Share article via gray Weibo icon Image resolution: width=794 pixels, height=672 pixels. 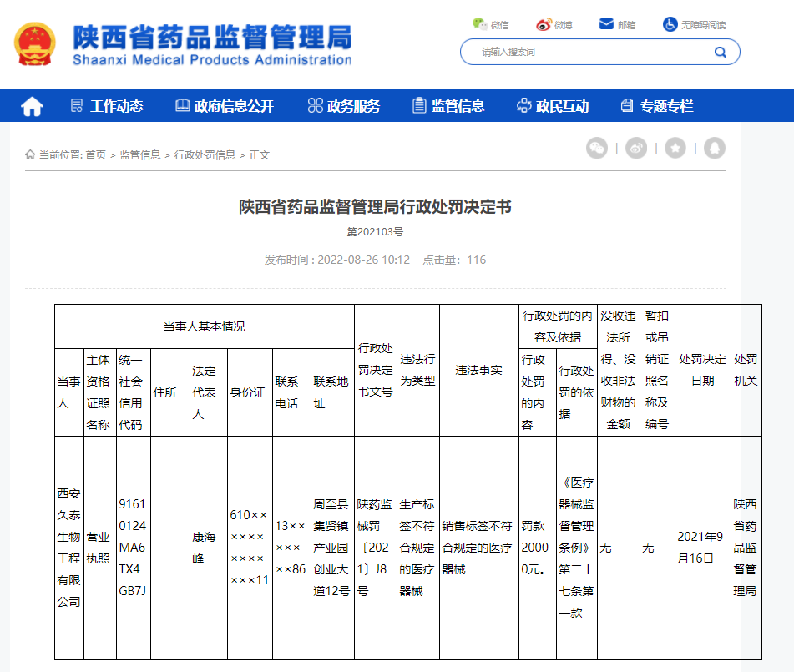[x=636, y=148]
